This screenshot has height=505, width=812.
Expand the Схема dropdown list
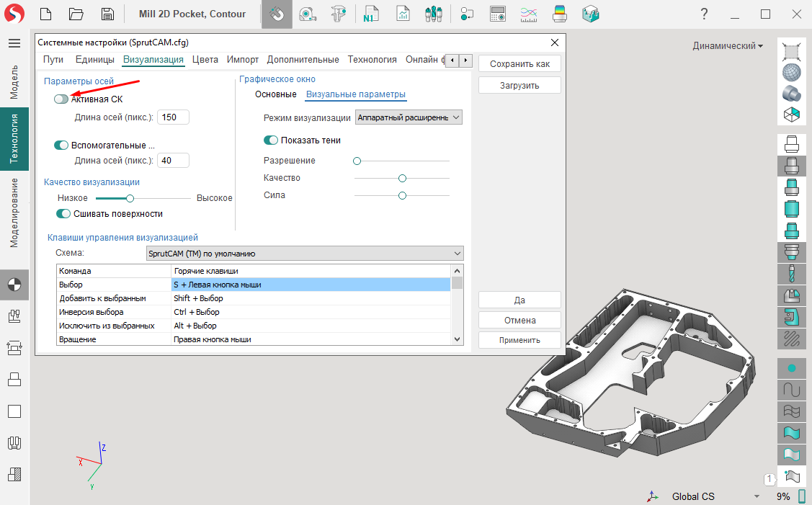pos(304,254)
